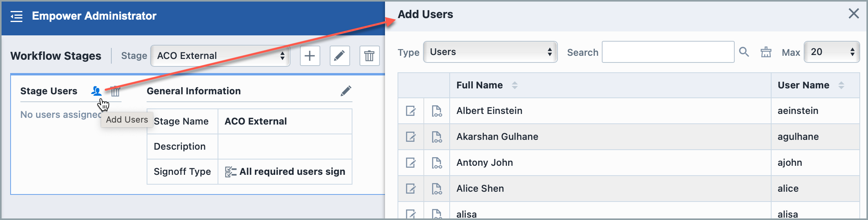Add a new workflow stage

click(x=310, y=56)
